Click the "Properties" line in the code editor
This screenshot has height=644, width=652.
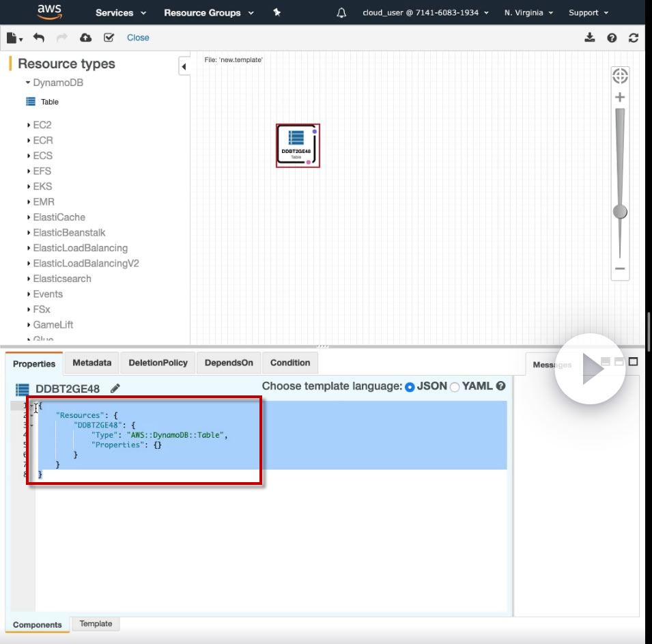coord(126,445)
